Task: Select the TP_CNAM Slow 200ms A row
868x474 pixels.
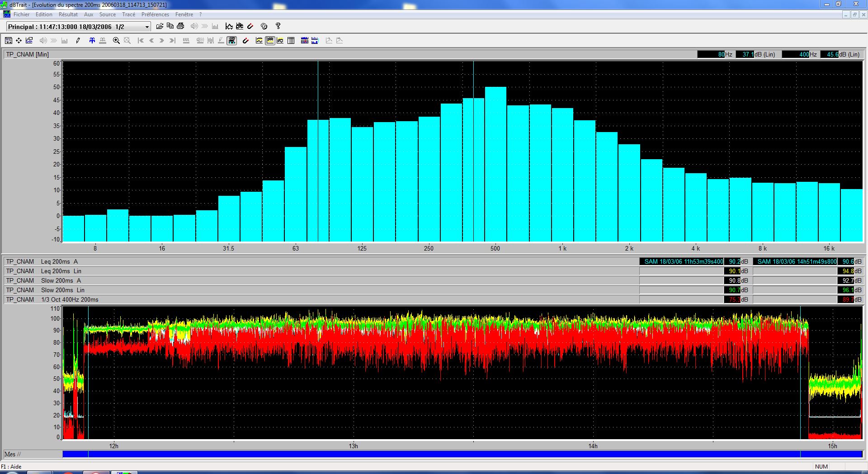Action: click(59, 280)
